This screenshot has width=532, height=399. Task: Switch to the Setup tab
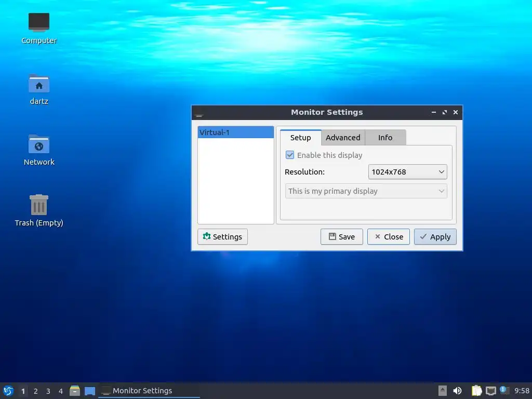(301, 137)
